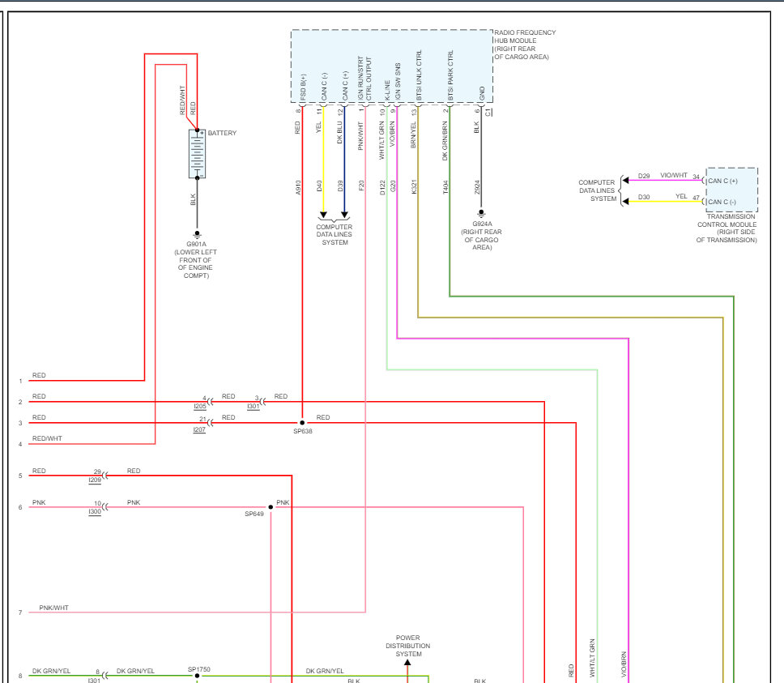Click the G924A ground symbol
The image size is (784, 683).
coord(481,214)
